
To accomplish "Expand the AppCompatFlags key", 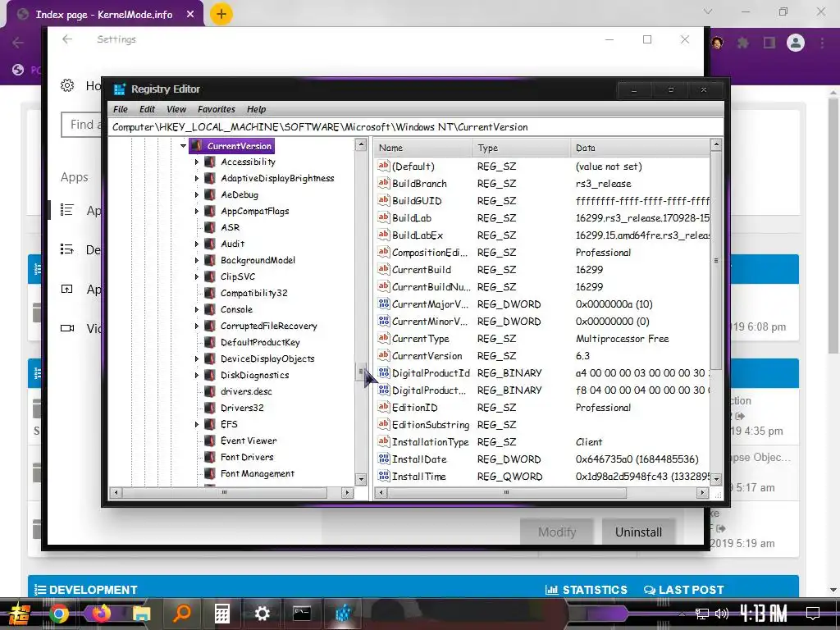I will point(197,211).
